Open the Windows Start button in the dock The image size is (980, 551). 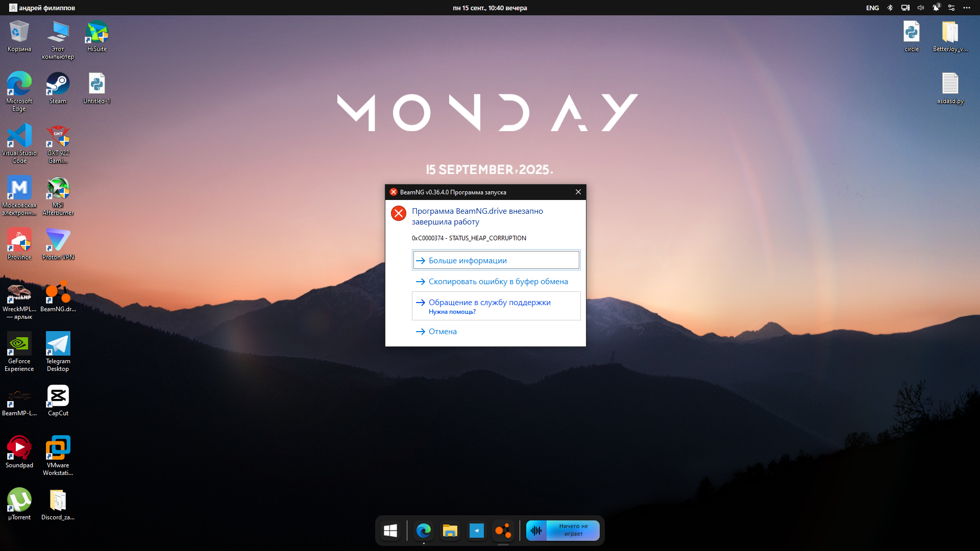[x=390, y=531]
